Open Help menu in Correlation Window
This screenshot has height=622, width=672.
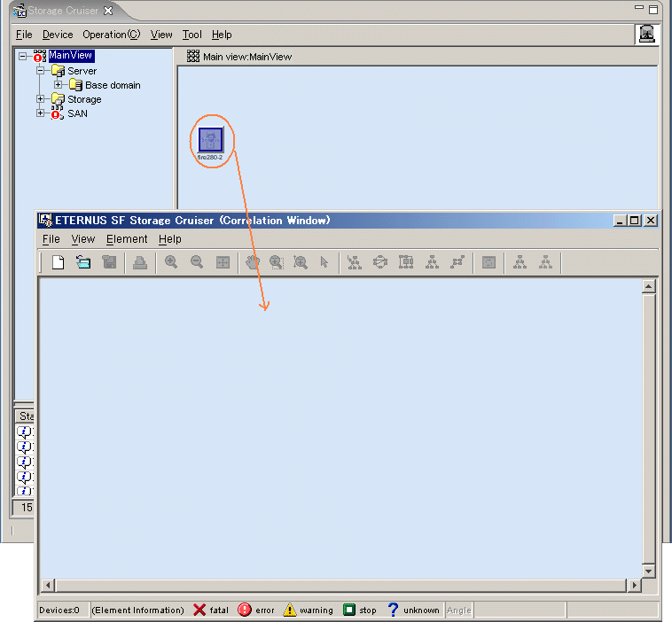169,239
